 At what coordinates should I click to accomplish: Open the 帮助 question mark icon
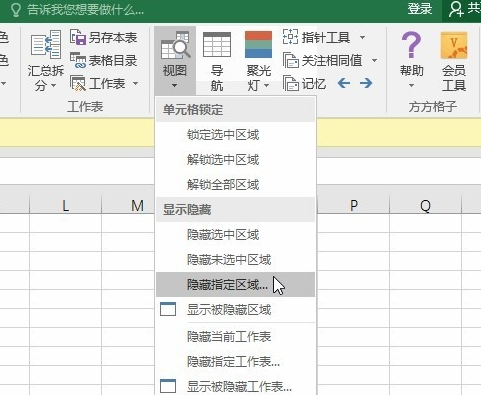pos(411,45)
